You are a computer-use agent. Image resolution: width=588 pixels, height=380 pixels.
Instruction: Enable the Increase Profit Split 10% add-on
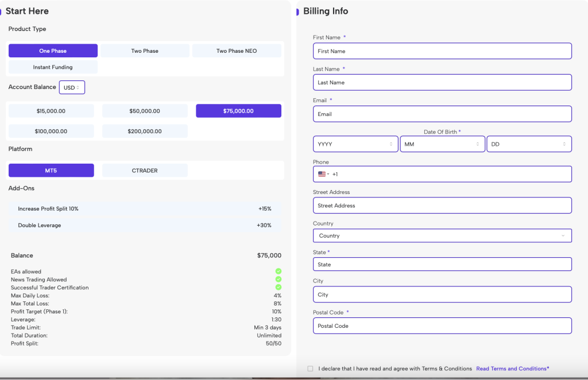pyautogui.click(x=144, y=209)
